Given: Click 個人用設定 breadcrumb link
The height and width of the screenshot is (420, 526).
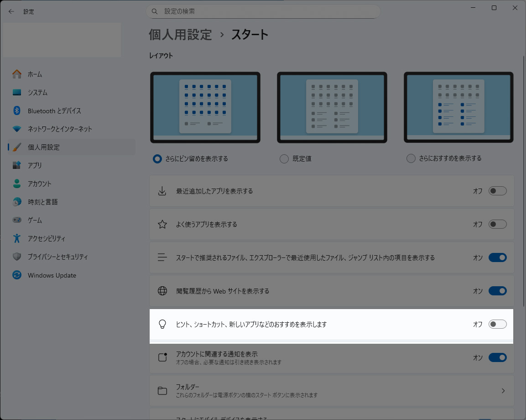Looking at the screenshot, I should click(x=180, y=34).
